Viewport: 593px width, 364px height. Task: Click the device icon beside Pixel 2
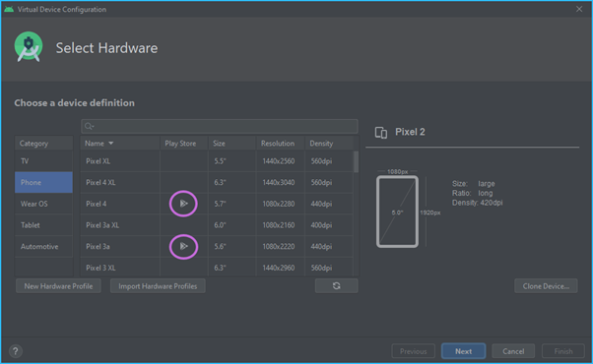pyautogui.click(x=381, y=133)
